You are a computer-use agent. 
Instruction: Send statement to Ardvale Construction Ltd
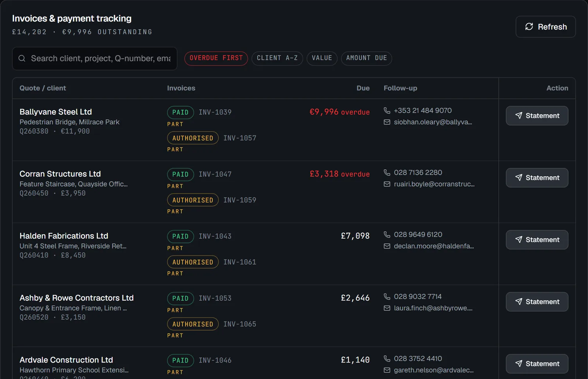point(537,364)
